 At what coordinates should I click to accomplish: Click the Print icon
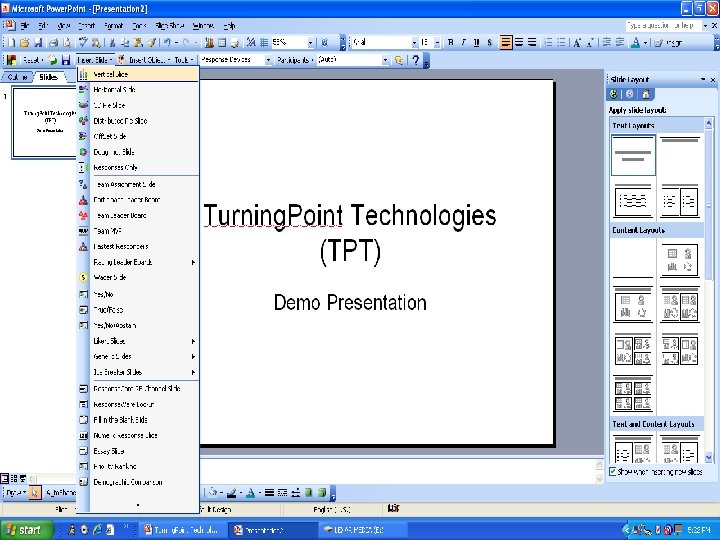(x=54, y=43)
